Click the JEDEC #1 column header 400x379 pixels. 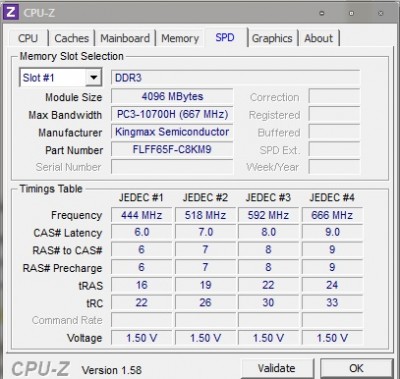141,198
